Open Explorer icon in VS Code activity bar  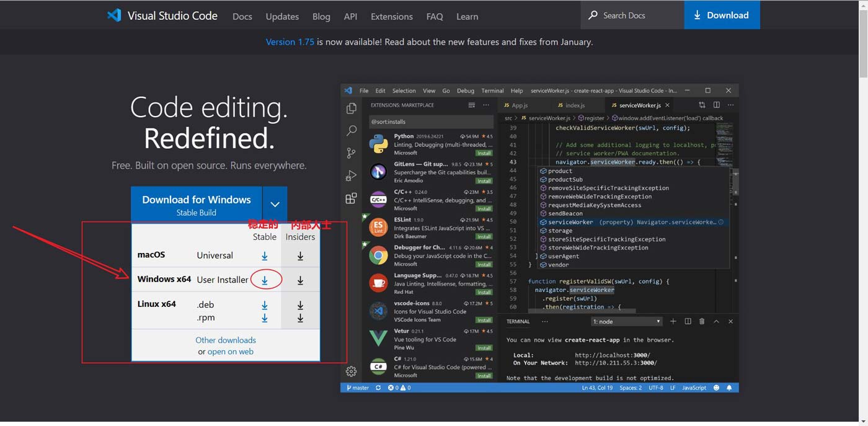click(351, 109)
